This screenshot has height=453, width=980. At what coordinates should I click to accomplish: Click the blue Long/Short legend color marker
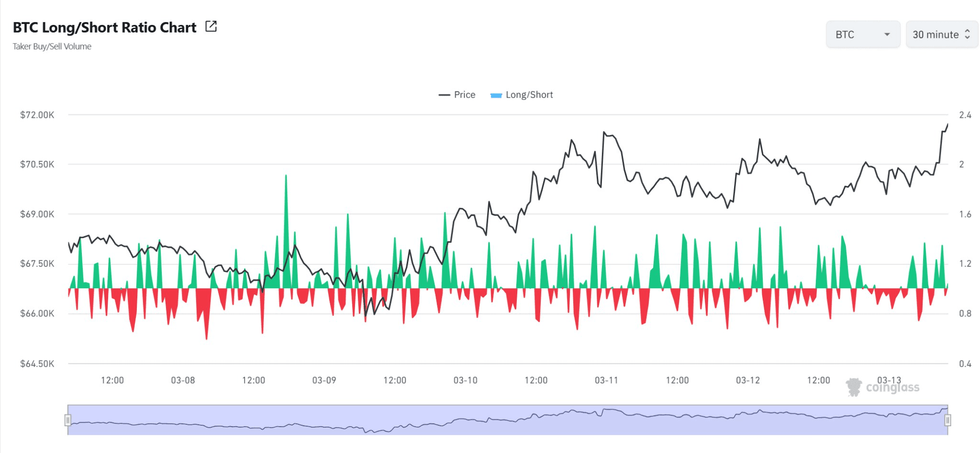click(x=496, y=95)
